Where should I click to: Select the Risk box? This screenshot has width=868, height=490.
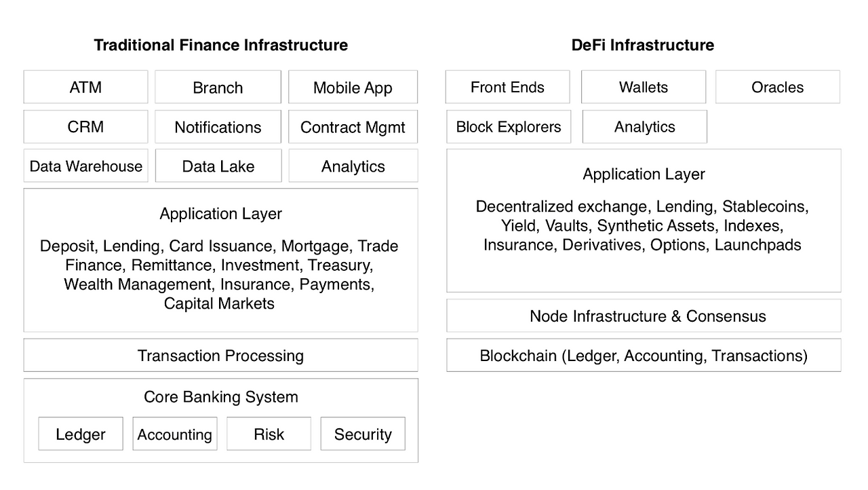[x=269, y=434]
